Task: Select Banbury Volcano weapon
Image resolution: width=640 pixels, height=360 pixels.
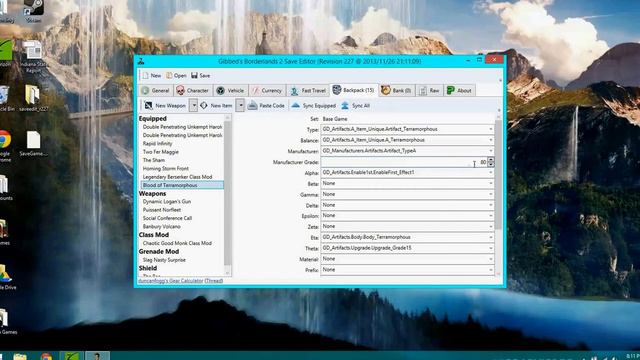Action: click(x=161, y=227)
